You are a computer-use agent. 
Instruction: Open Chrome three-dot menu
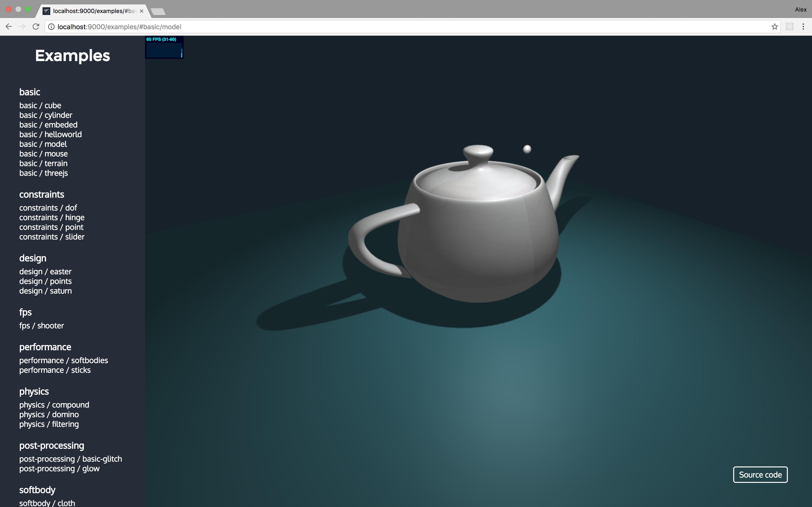coord(803,27)
